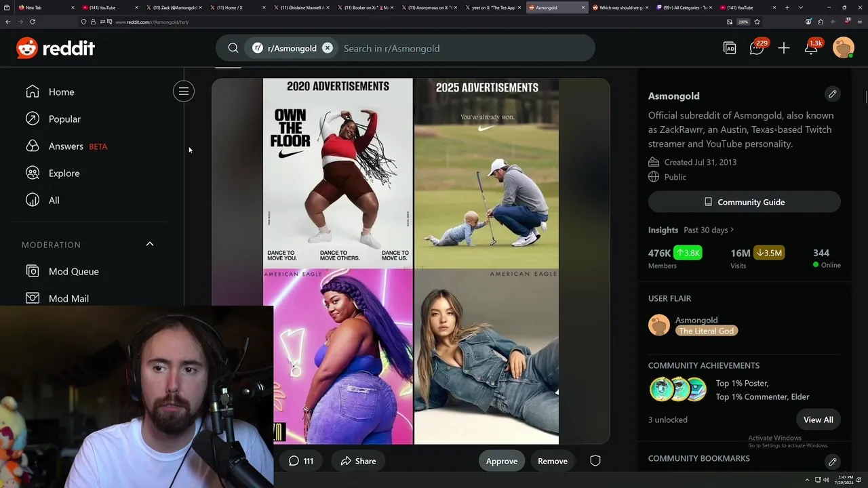
Task: Reload the page with the refresh icon
Action: pyautogui.click(x=32, y=22)
